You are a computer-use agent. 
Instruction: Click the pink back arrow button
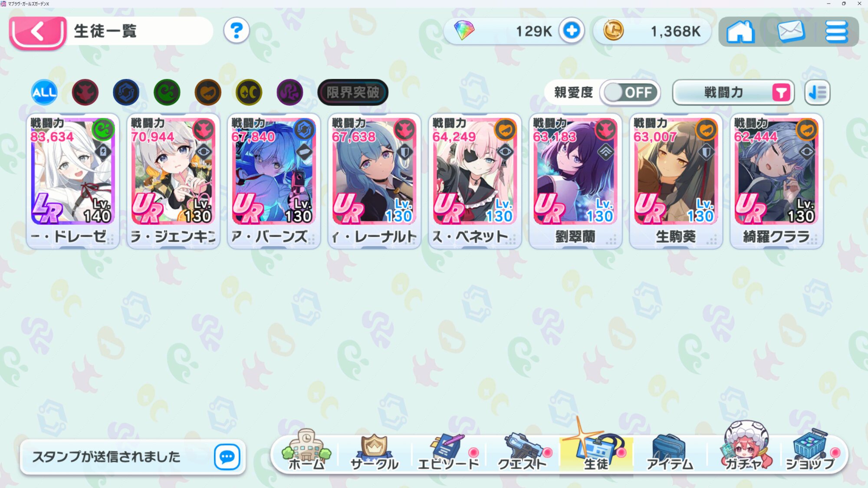click(x=38, y=32)
